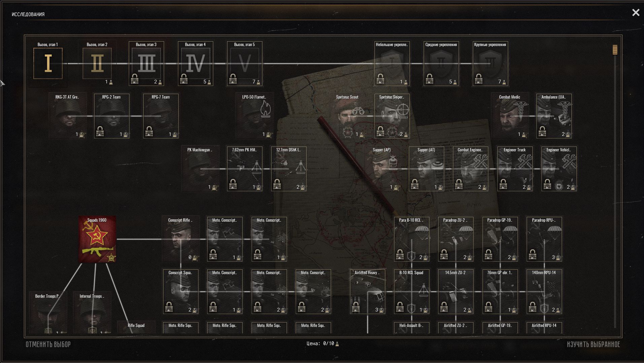The height and width of the screenshot is (363, 644).
Task: Click the Rifle Squad card
Action: pos(136,327)
